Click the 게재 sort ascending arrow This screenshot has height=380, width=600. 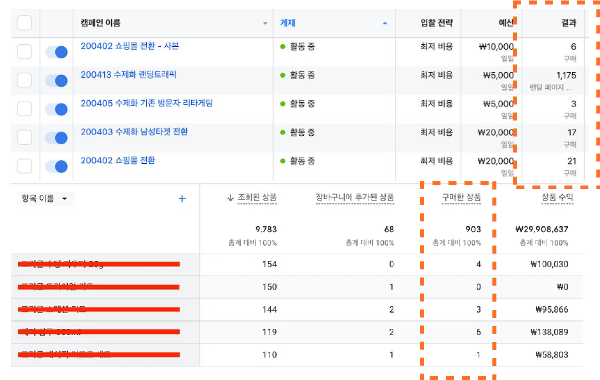pos(385,23)
